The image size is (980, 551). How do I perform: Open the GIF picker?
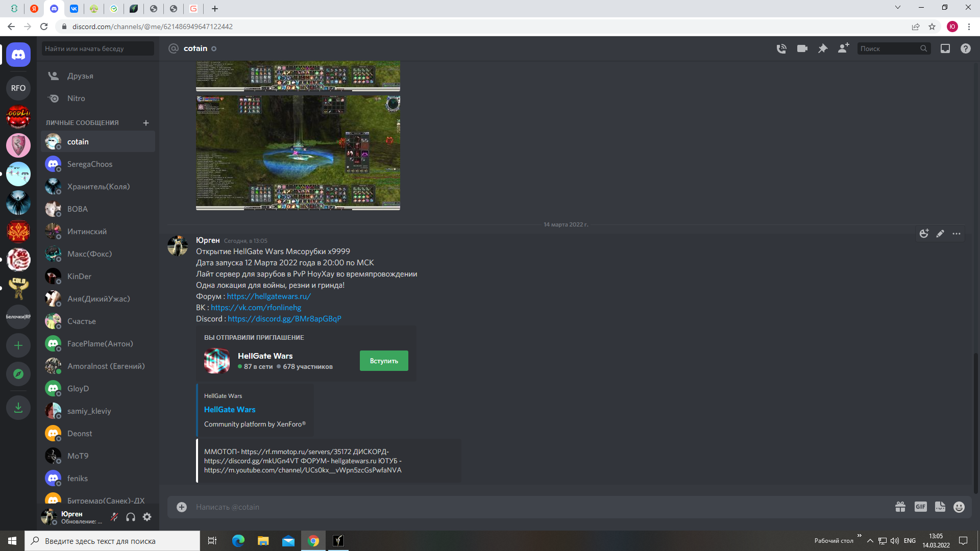pyautogui.click(x=921, y=507)
